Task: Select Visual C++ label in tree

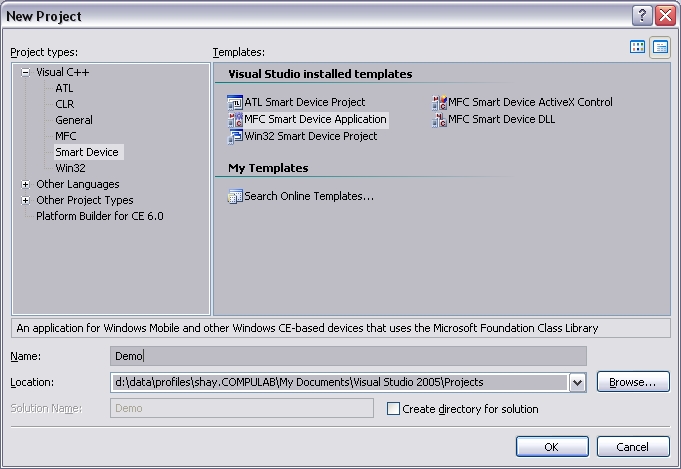Action: [x=63, y=73]
